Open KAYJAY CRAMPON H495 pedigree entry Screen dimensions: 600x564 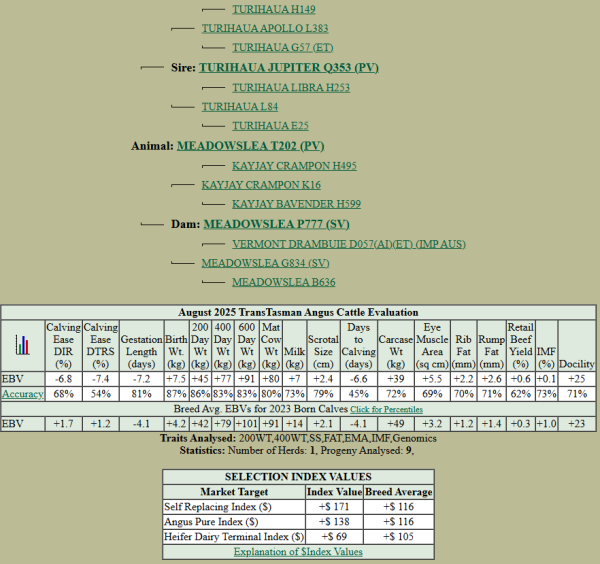click(x=294, y=165)
